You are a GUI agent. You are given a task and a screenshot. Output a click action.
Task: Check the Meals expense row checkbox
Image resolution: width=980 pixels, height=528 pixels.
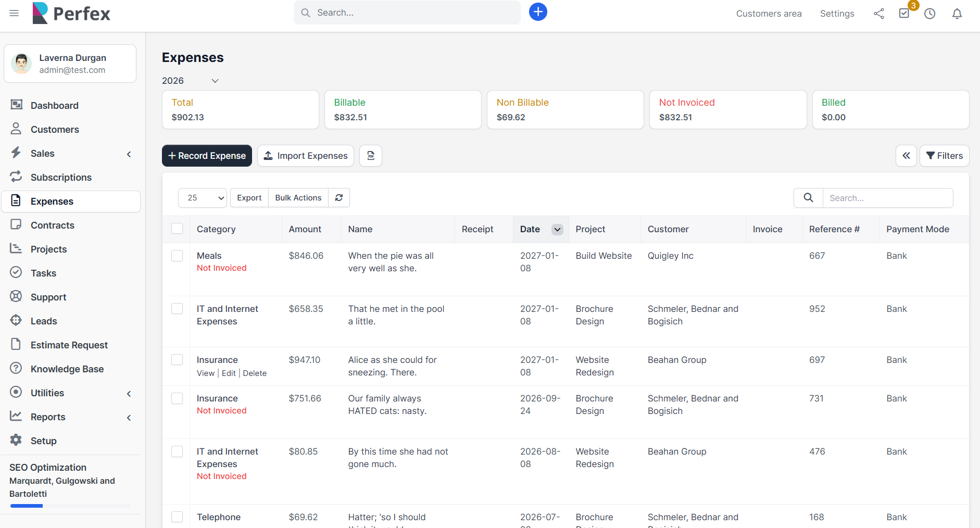(x=177, y=256)
